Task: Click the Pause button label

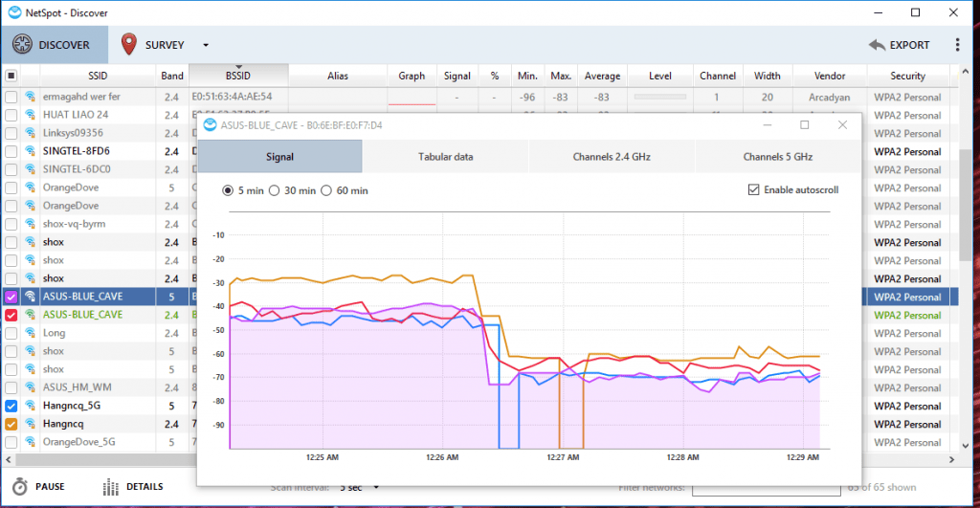Action: (x=50, y=487)
